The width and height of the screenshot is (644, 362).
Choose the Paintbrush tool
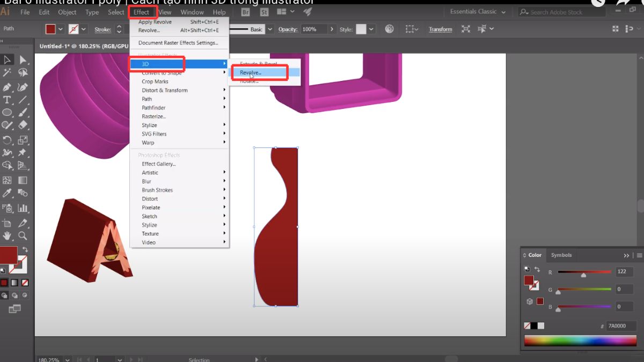point(23,113)
